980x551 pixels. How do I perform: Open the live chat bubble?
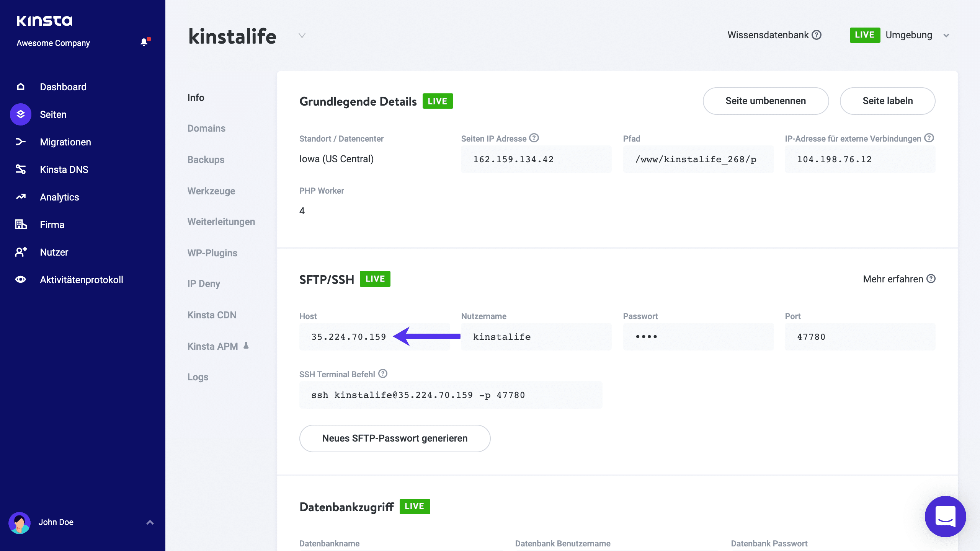[945, 517]
